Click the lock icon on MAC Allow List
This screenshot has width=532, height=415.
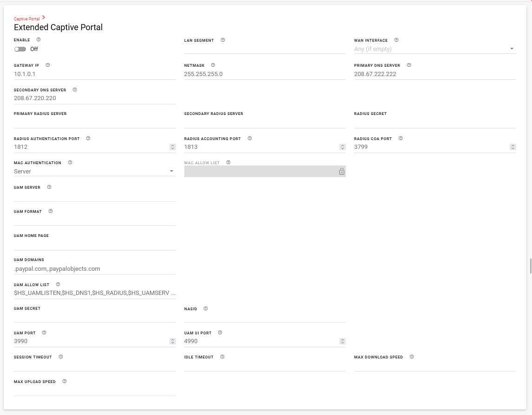[x=342, y=171]
